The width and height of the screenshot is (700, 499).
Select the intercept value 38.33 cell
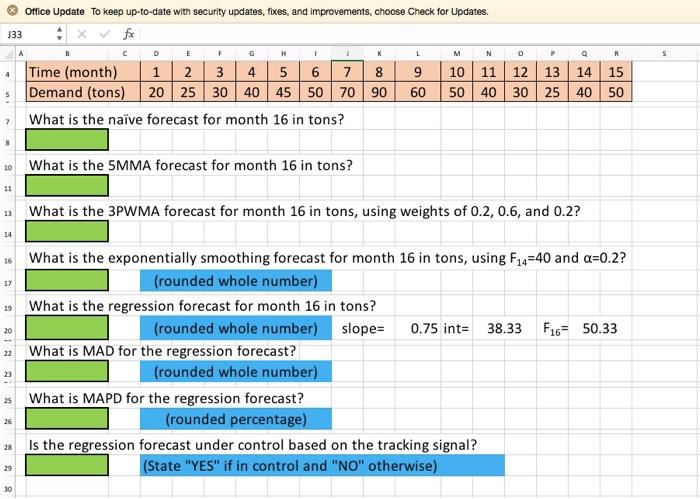pyautogui.click(x=504, y=329)
